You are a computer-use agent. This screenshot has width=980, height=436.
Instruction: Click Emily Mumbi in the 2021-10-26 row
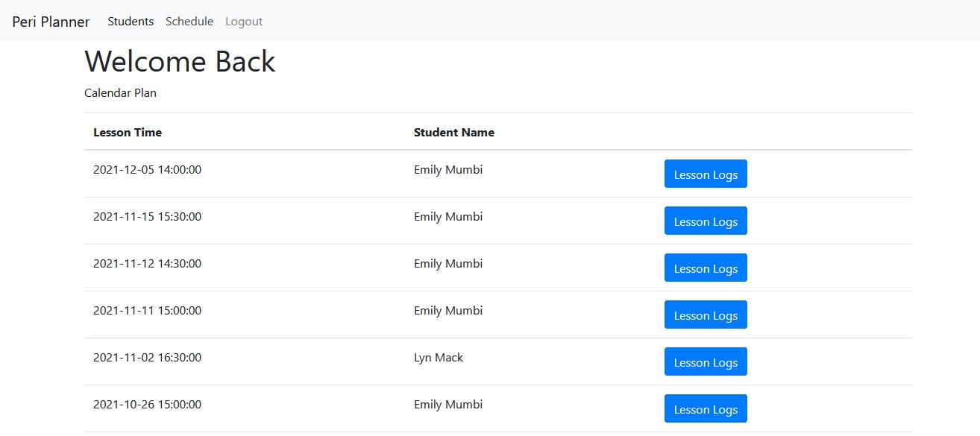[x=448, y=405]
